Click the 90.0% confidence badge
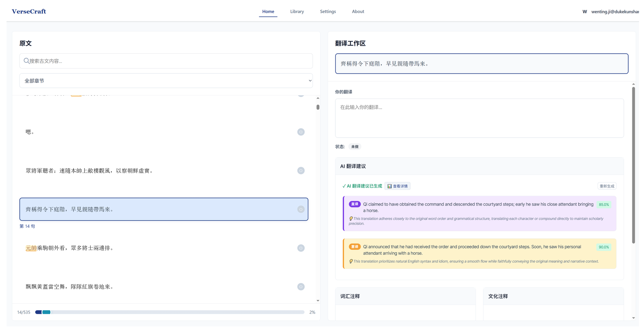644x329 pixels. (x=604, y=247)
